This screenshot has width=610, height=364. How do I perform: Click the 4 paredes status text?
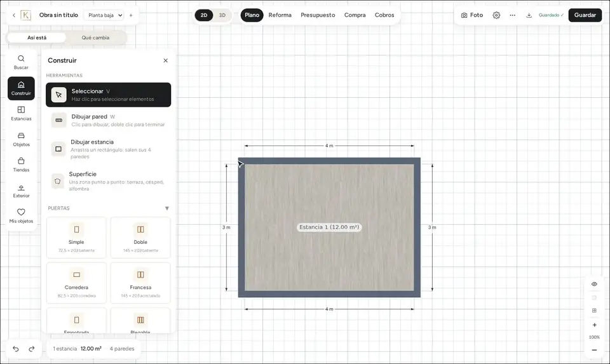point(122,349)
